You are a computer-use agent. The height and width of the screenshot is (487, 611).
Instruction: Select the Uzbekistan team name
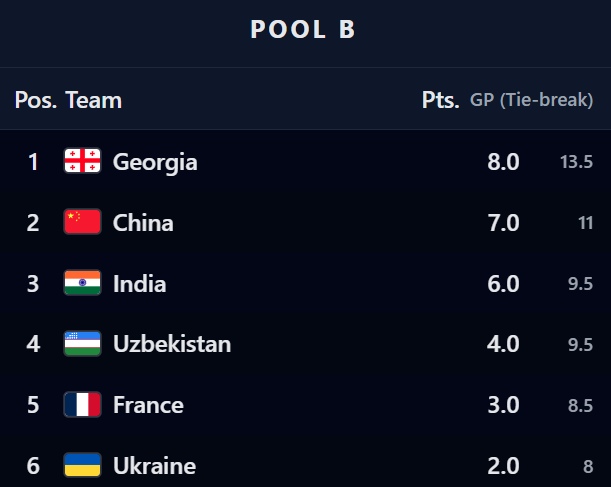(x=172, y=344)
